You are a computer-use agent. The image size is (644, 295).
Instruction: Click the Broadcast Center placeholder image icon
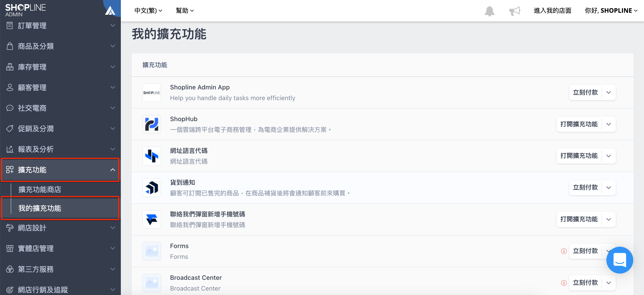[x=151, y=283]
